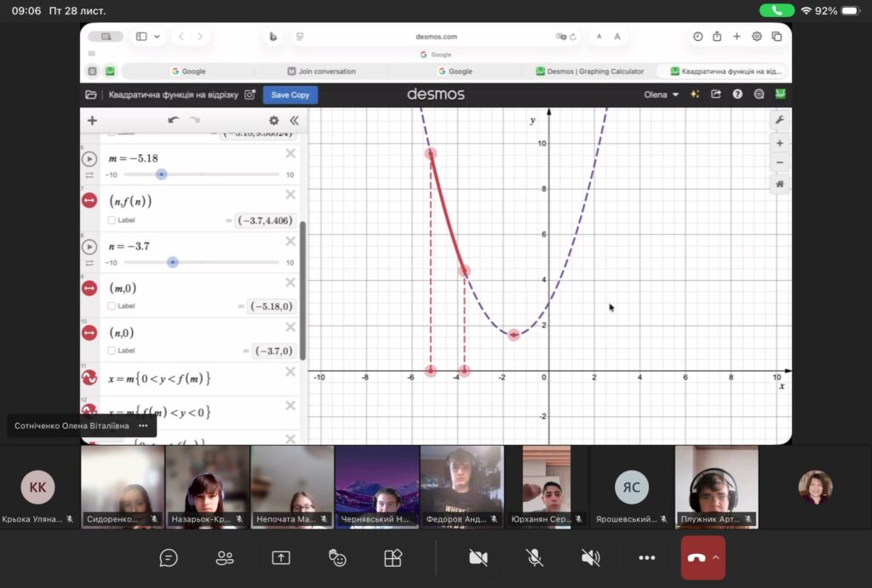
Task: Play the animation for slider m
Action: pos(89,159)
